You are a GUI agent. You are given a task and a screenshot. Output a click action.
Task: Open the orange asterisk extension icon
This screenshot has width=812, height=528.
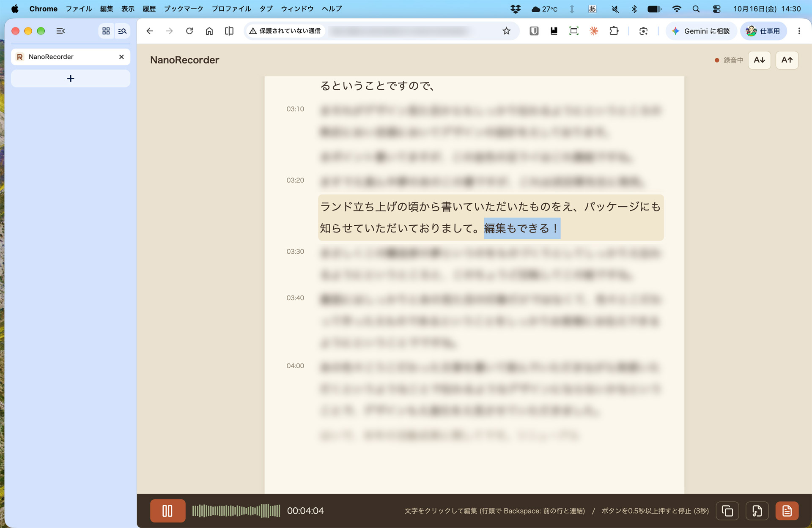pyautogui.click(x=594, y=31)
